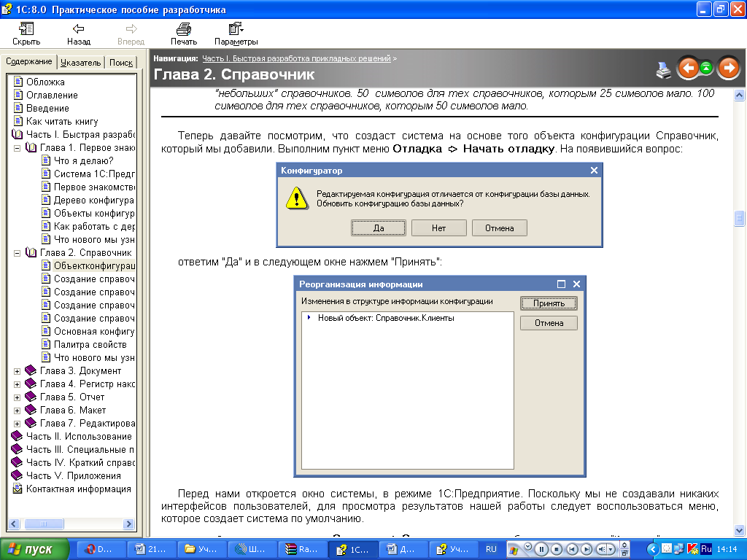Click the printer icon in the header
747x560 pixels.
(662, 69)
